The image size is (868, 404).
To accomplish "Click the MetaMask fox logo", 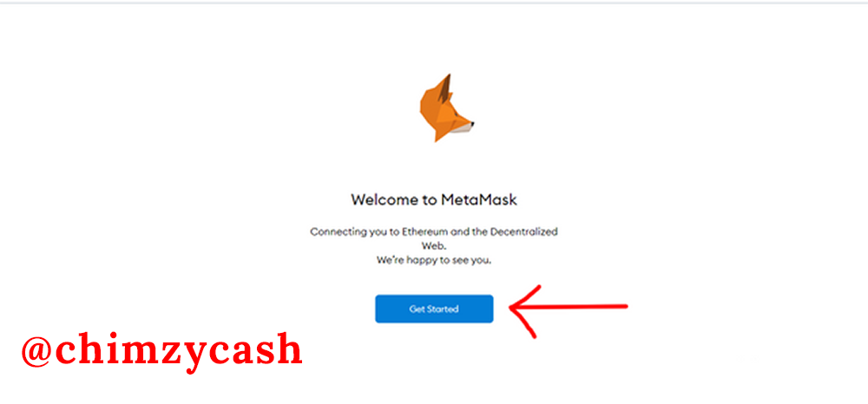I will coord(446,108).
